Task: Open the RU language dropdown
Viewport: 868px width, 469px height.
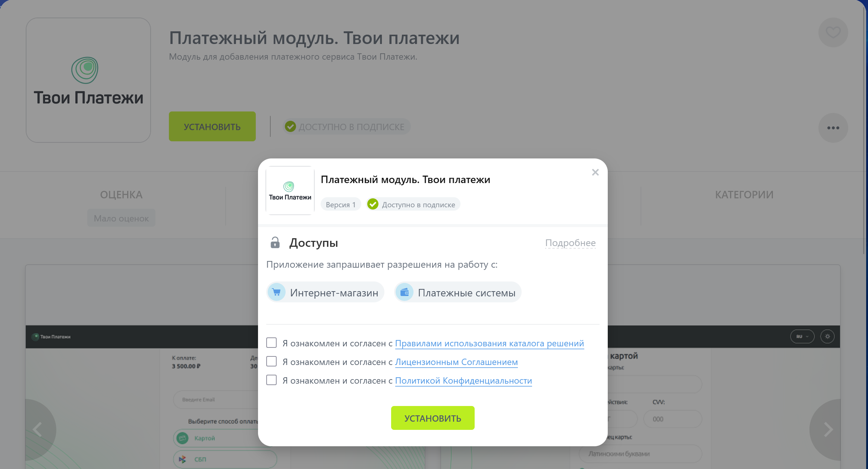Action: [802, 336]
